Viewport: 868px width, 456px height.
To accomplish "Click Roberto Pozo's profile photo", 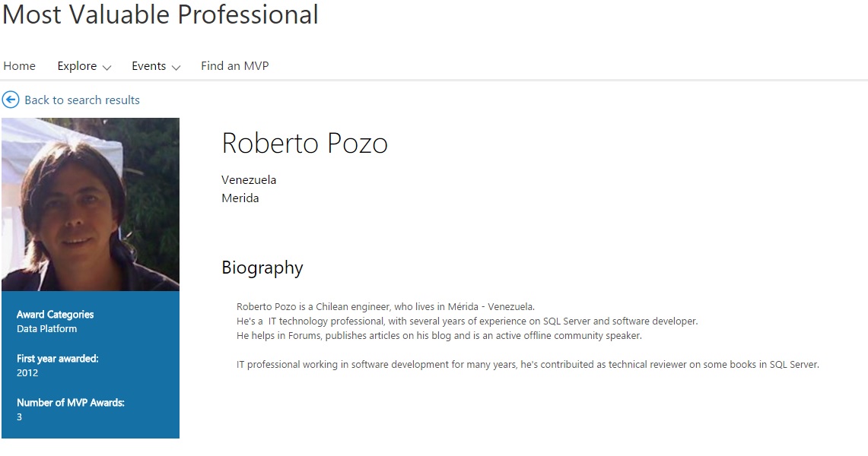I will click(91, 204).
